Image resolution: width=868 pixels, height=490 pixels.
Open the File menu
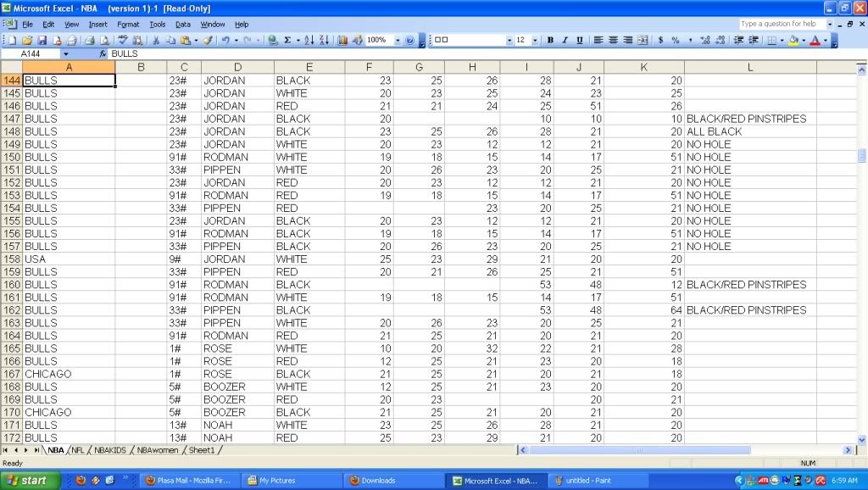(28, 25)
